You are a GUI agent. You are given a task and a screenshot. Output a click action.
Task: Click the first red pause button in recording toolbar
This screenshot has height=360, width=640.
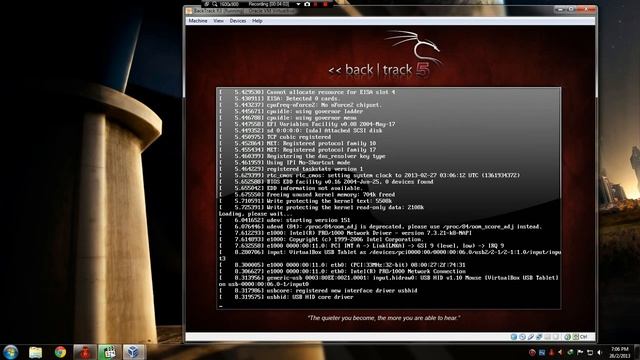[316, 4]
